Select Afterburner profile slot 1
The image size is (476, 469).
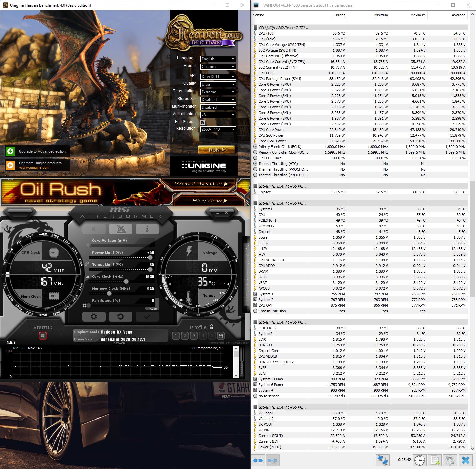pos(176,336)
